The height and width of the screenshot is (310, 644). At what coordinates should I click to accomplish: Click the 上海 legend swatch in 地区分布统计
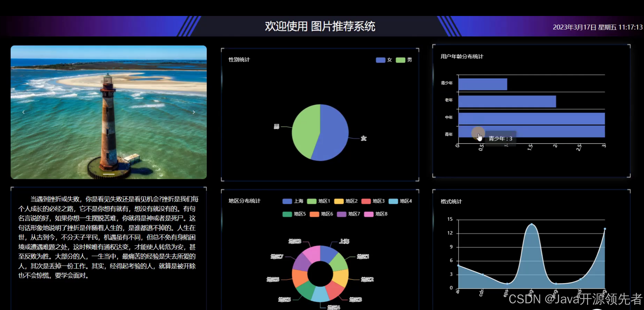tap(287, 201)
